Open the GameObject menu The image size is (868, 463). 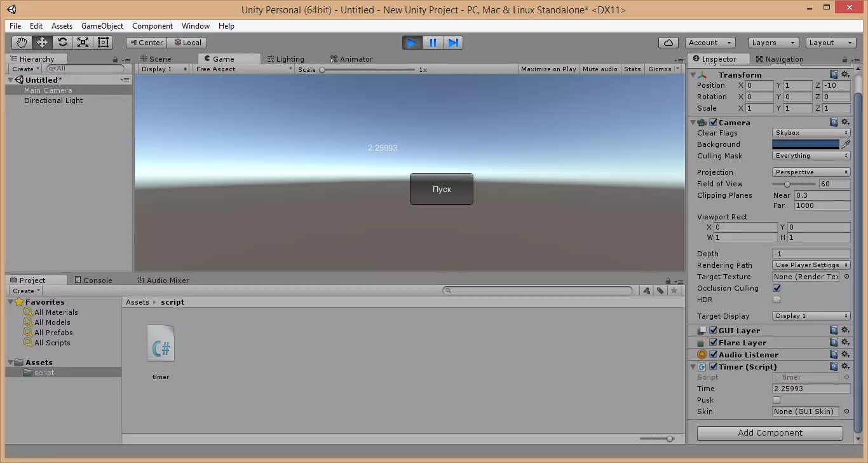(102, 26)
